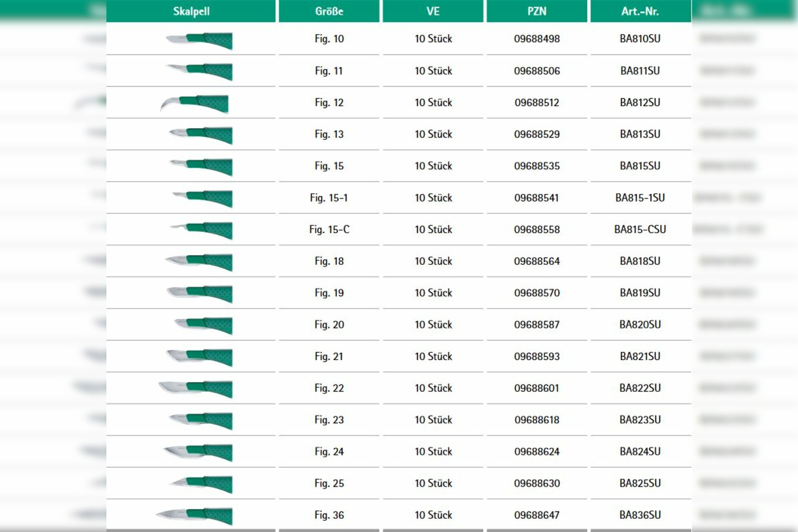Viewport: 798px width, 532px height.
Task: Select the Fig. 20 scalpel image
Action: [x=203, y=326]
